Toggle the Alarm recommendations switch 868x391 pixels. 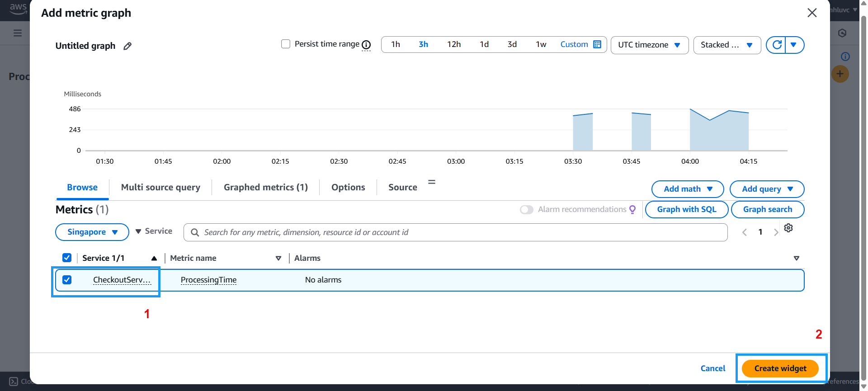pyautogui.click(x=526, y=210)
